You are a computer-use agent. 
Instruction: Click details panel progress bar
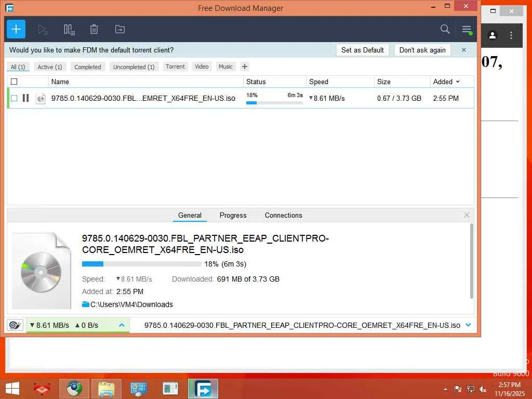(x=141, y=264)
